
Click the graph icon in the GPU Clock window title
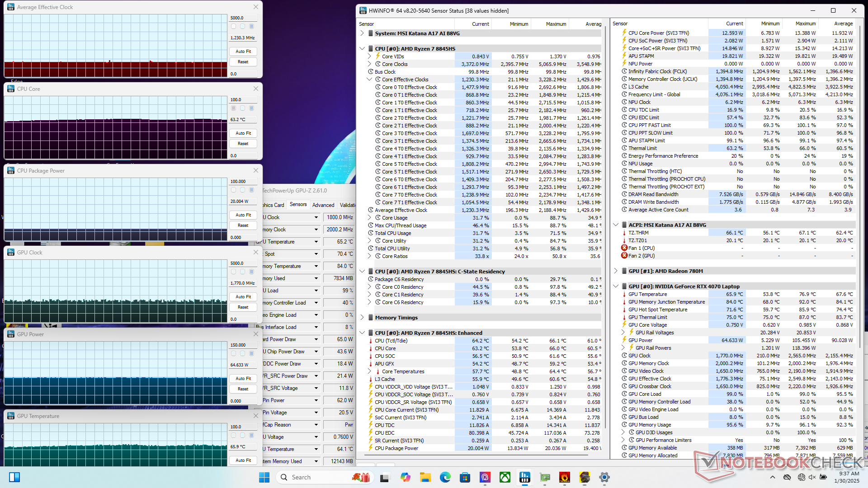11,253
